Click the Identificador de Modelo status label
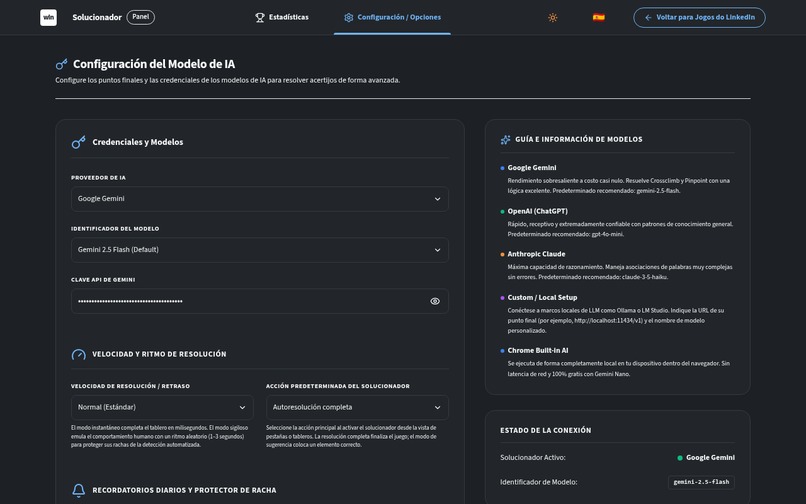The image size is (806, 504). 539,482
